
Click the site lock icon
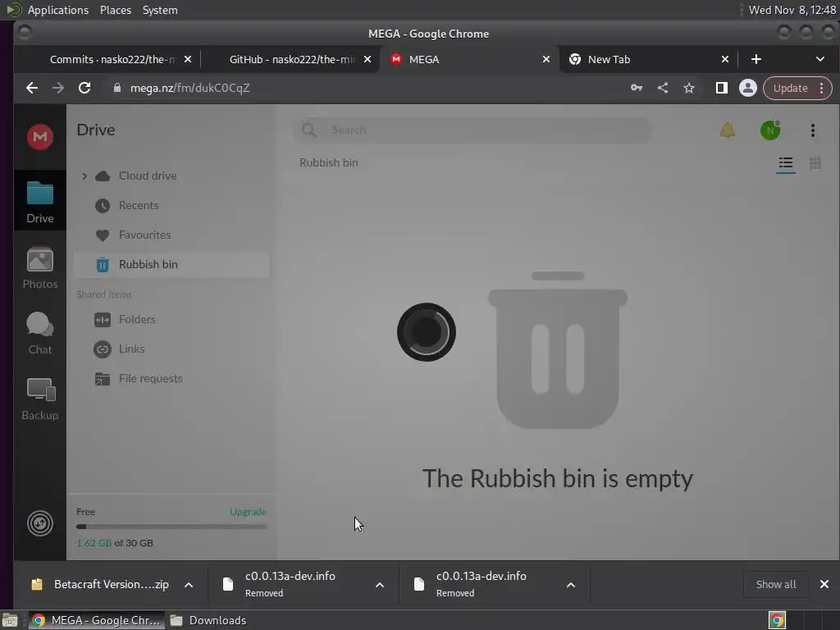[116, 88]
